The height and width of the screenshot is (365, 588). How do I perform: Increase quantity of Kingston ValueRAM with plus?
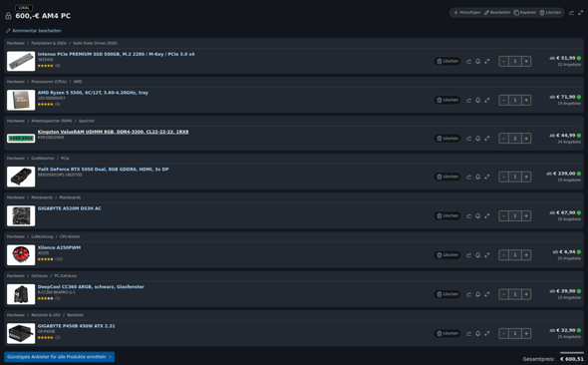click(526, 139)
